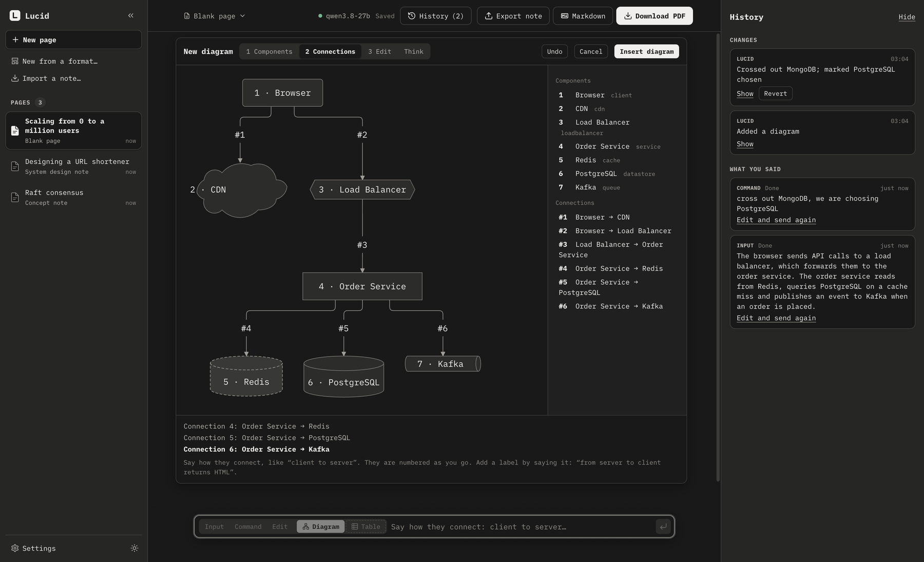
Task: Toggle the light/dark theme sun icon
Action: point(134,548)
